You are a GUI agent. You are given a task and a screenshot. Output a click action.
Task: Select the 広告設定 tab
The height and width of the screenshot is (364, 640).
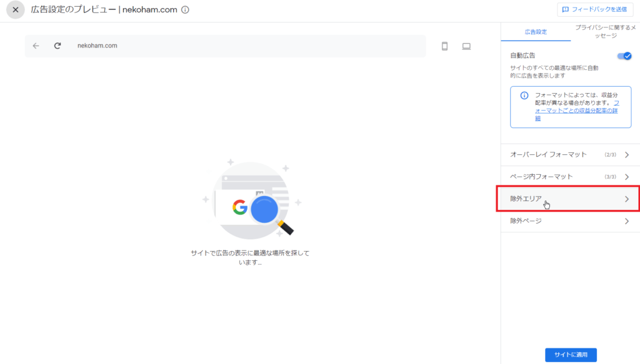coord(536,32)
